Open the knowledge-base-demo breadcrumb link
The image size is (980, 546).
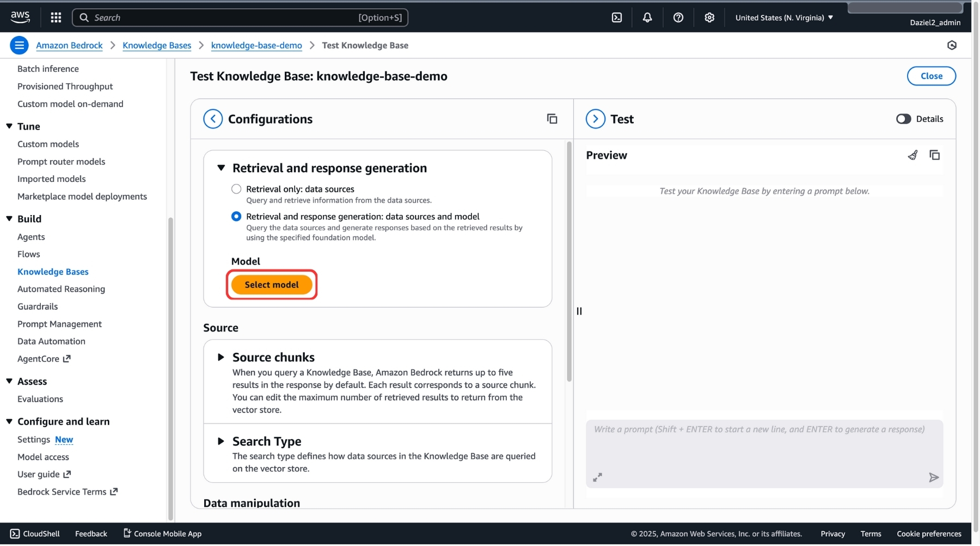pos(256,46)
